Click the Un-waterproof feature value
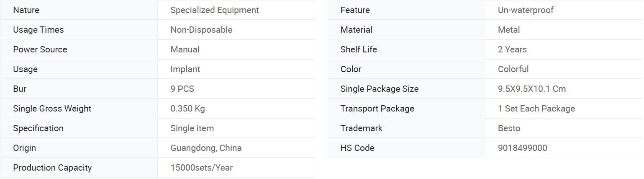This screenshot has height=179, width=644. pyautogui.click(x=526, y=10)
